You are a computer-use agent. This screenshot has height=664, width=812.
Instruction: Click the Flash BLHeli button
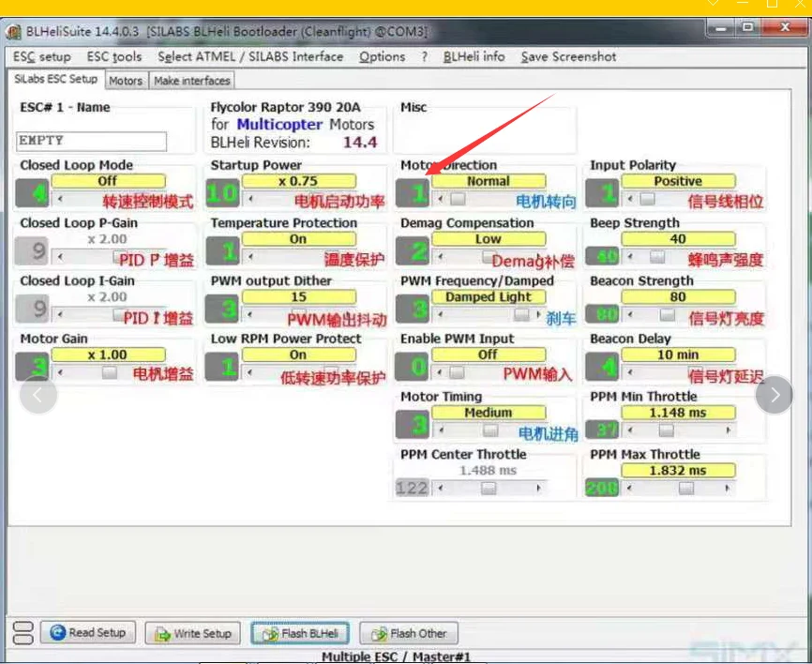pyautogui.click(x=300, y=633)
